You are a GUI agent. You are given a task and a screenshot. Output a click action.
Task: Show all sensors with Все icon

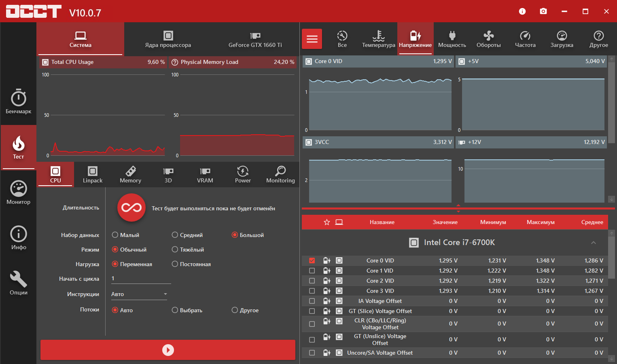click(x=342, y=39)
